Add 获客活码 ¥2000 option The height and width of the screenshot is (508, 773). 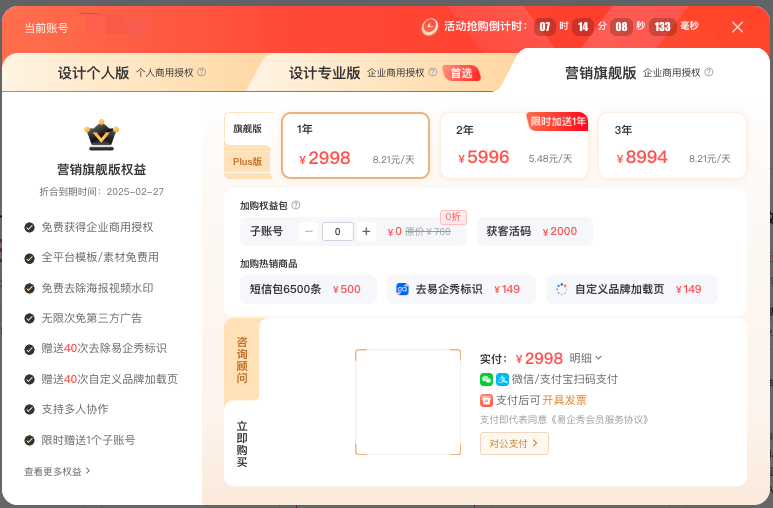point(534,231)
